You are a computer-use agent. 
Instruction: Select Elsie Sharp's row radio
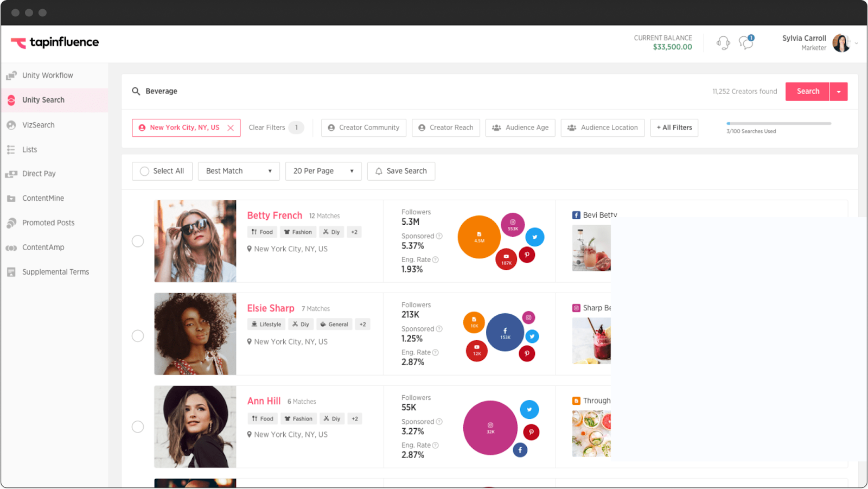[138, 336]
